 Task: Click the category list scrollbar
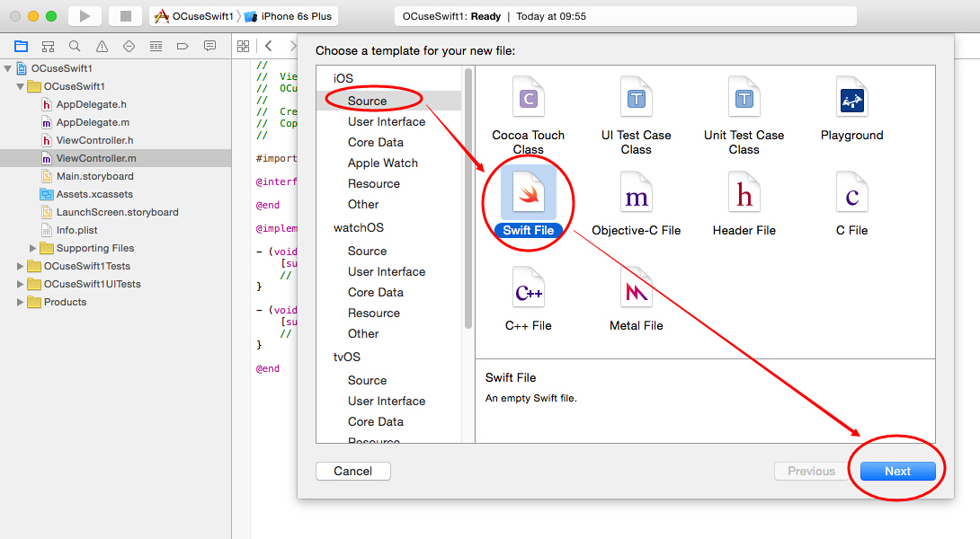click(468, 199)
